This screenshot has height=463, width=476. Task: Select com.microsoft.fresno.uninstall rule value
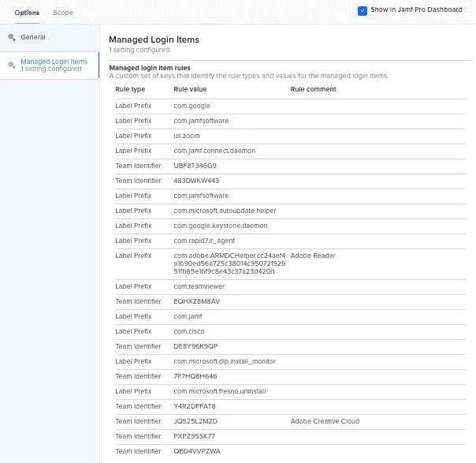tap(220, 391)
